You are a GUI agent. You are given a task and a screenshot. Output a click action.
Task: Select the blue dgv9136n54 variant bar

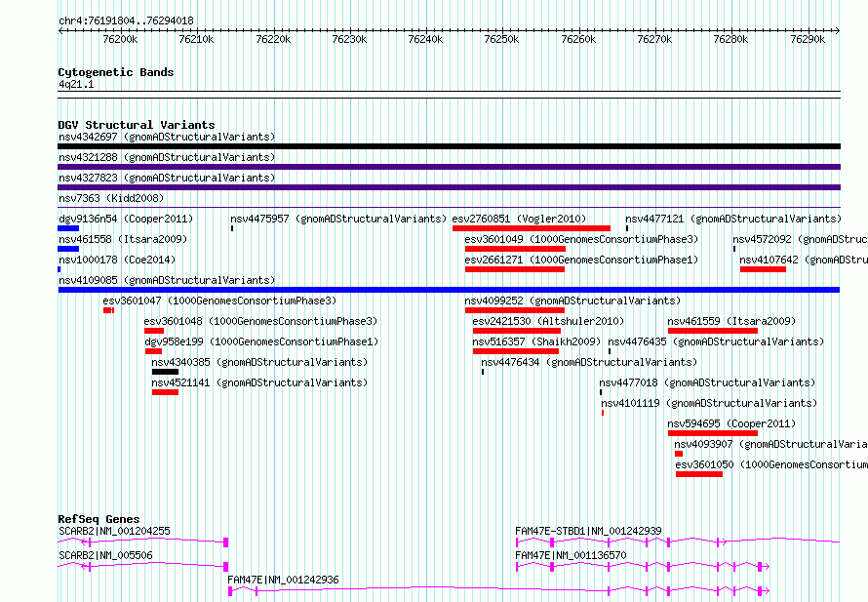(x=68, y=228)
